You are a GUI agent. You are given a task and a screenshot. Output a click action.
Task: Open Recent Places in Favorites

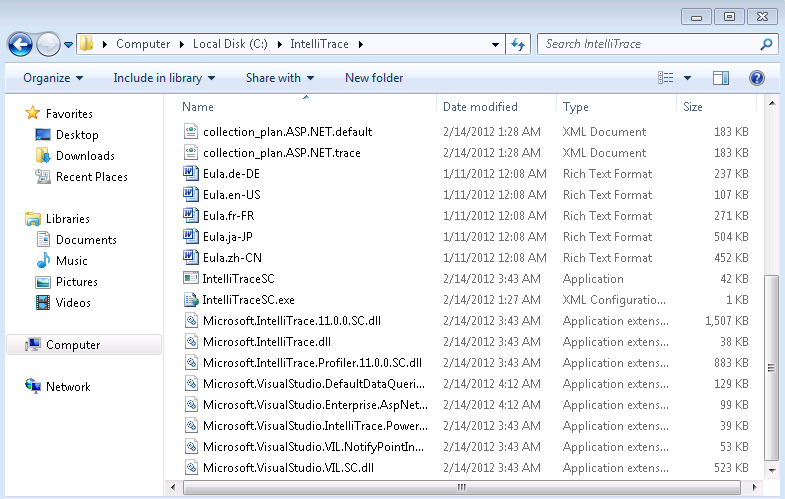tap(92, 177)
